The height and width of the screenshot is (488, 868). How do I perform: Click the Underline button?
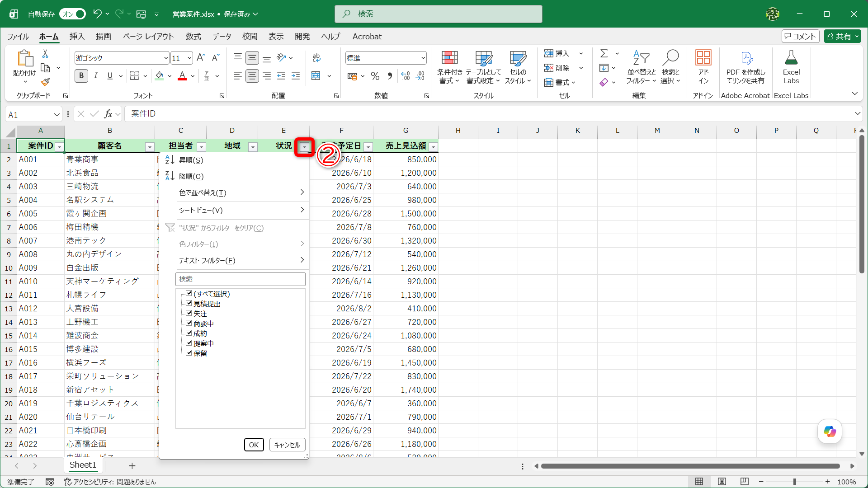click(110, 76)
